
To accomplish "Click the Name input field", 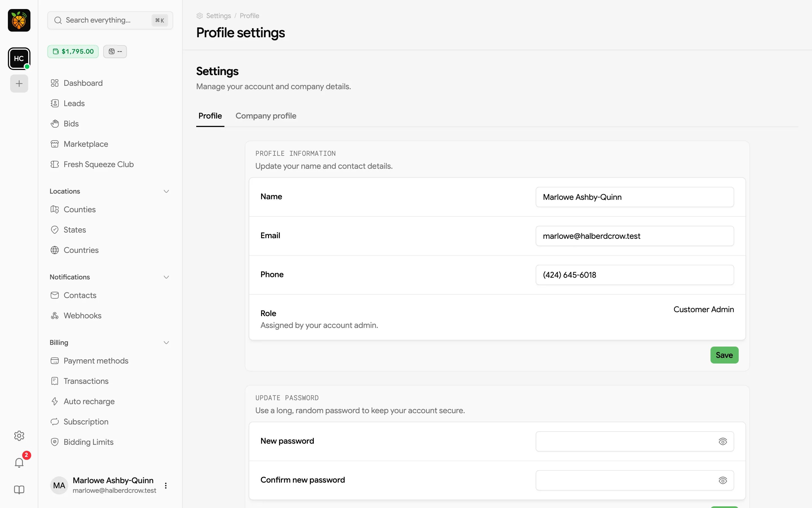I will tap(634, 197).
